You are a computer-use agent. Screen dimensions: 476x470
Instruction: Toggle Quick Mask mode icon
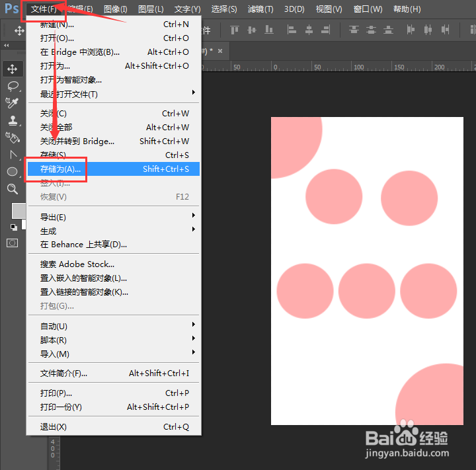(12, 243)
